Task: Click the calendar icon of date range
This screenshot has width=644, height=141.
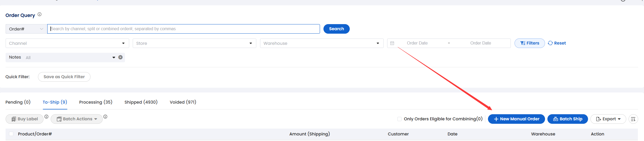Action: 392,43
